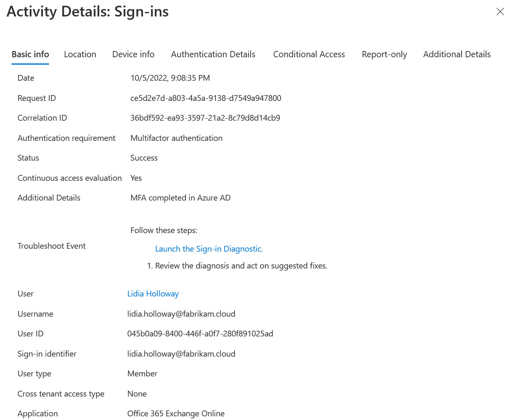The width and height of the screenshot is (511, 420).
Task: Click the Multifactor authentication requirement value
Action: (x=176, y=138)
